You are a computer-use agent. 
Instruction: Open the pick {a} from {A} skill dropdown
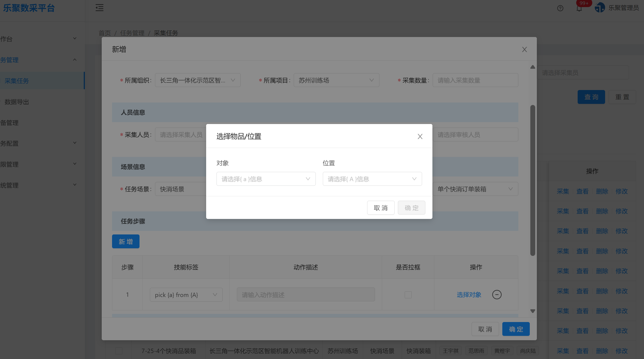coord(186,295)
